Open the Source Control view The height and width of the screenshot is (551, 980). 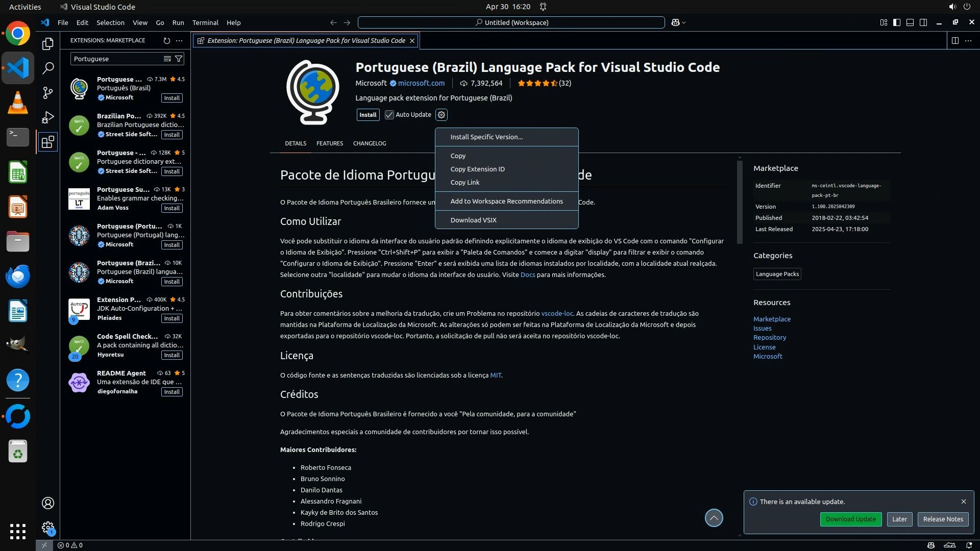pyautogui.click(x=47, y=93)
